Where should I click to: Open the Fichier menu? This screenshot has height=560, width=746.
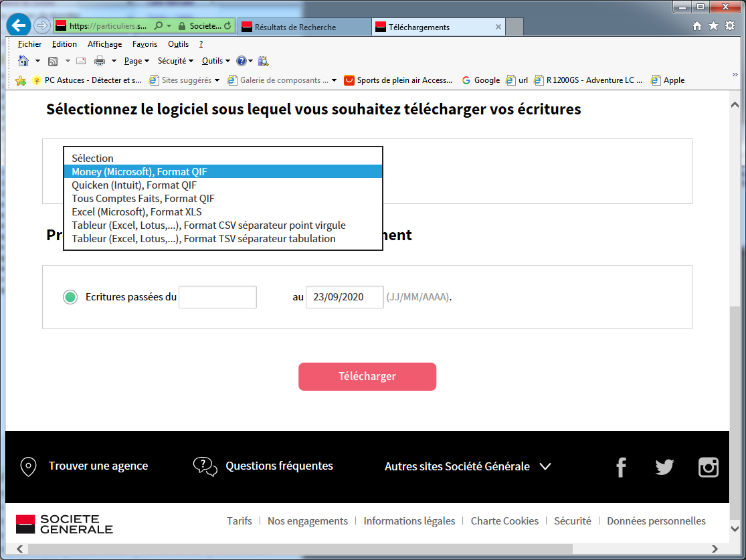(x=29, y=44)
